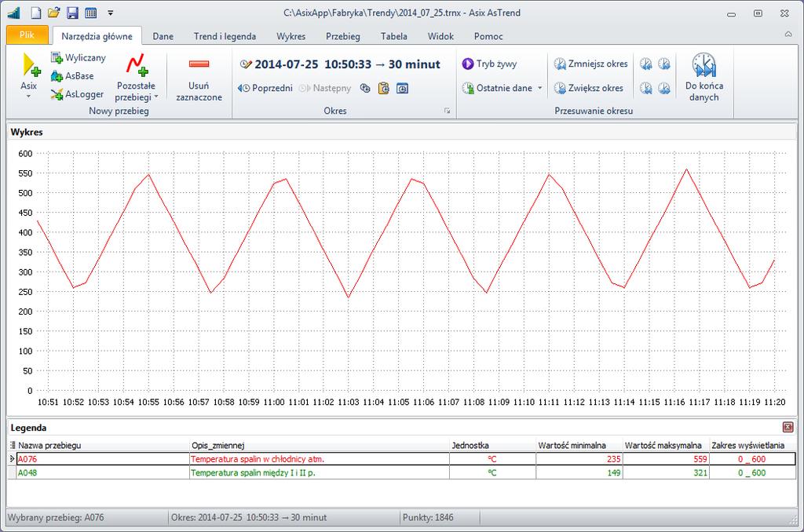Click the red '0 _ 600' range cell for A076
The image size is (804, 532).
pyautogui.click(x=753, y=459)
